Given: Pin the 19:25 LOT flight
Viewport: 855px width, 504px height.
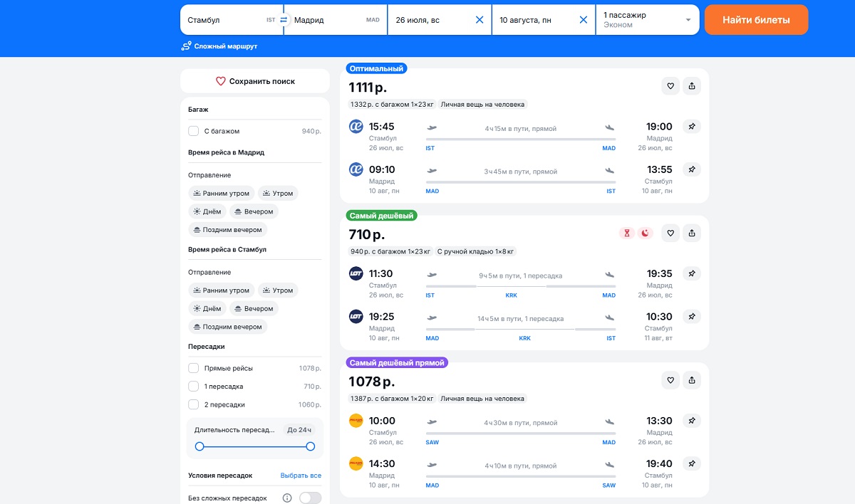Looking at the screenshot, I should pyautogui.click(x=692, y=316).
